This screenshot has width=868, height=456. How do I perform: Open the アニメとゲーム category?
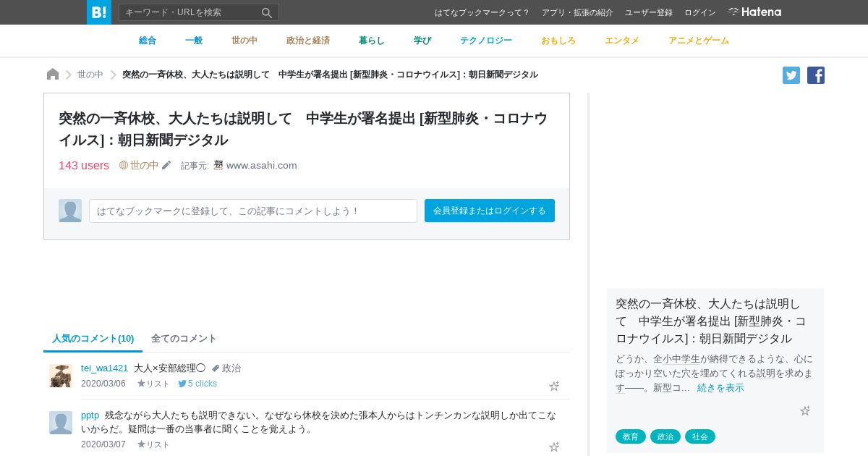tap(699, 41)
